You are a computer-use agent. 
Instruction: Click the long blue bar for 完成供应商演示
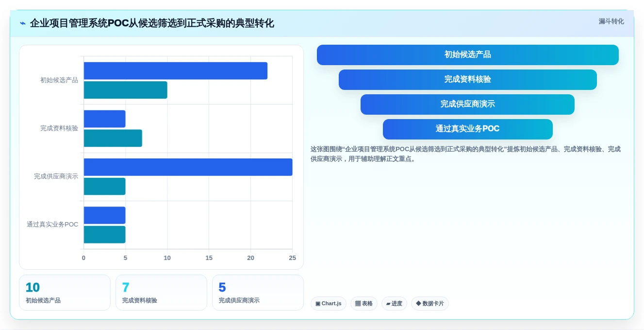[188, 167]
